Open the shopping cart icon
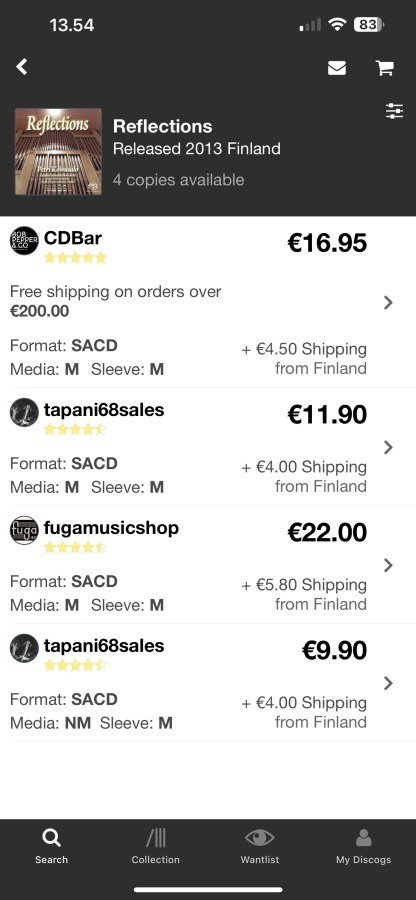The width and height of the screenshot is (416, 900). tap(384, 68)
